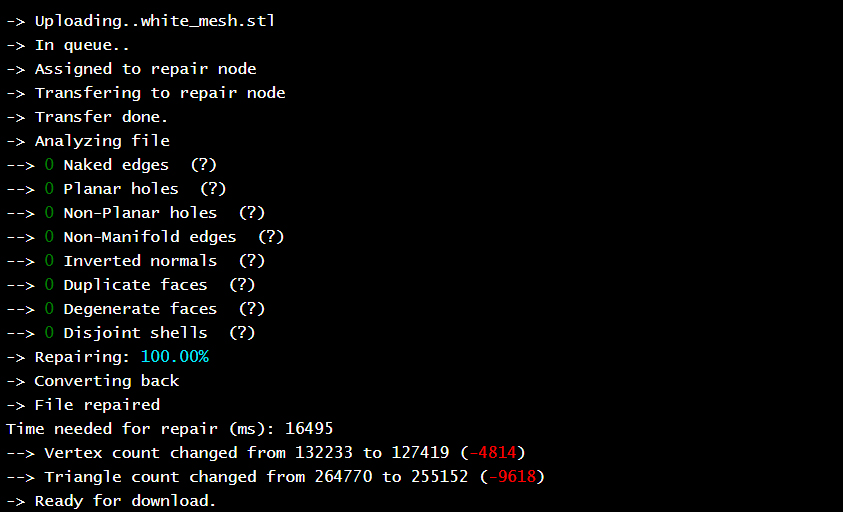The width and height of the screenshot is (843, 512).
Task: Click the repair time value 16495
Action: coord(309,429)
